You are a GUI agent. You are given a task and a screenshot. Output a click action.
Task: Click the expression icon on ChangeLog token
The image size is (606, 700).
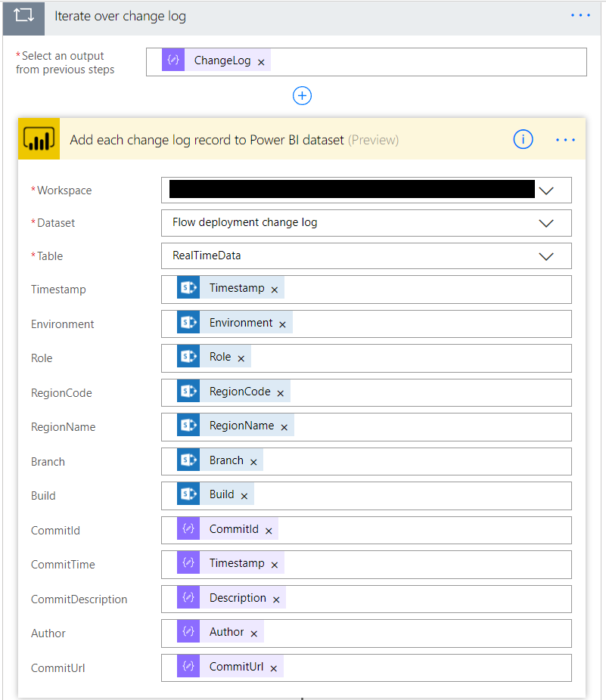[x=173, y=61]
